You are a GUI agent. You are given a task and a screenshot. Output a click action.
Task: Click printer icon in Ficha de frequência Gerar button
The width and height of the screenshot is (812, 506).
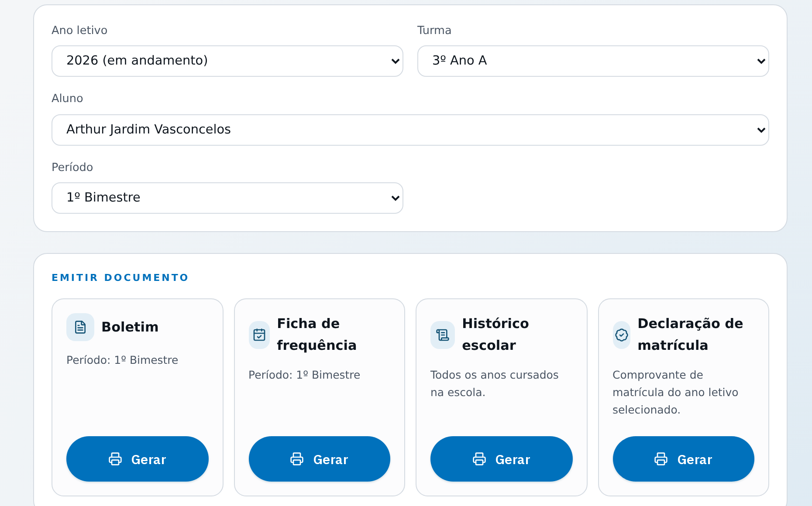click(x=297, y=459)
